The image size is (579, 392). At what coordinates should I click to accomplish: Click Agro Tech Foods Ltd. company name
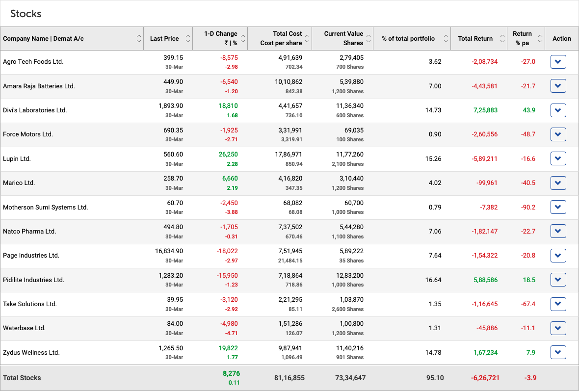(x=33, y=62)
